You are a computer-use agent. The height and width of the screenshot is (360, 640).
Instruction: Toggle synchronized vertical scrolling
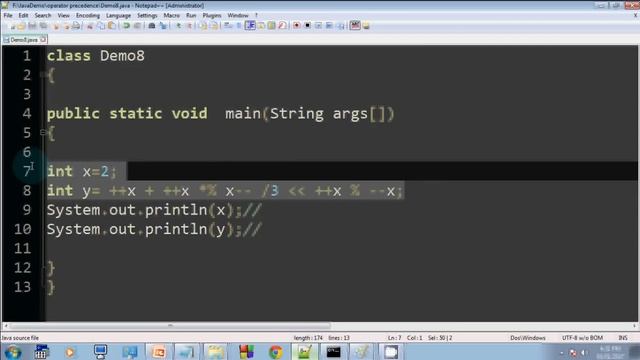tap(203, 26)
